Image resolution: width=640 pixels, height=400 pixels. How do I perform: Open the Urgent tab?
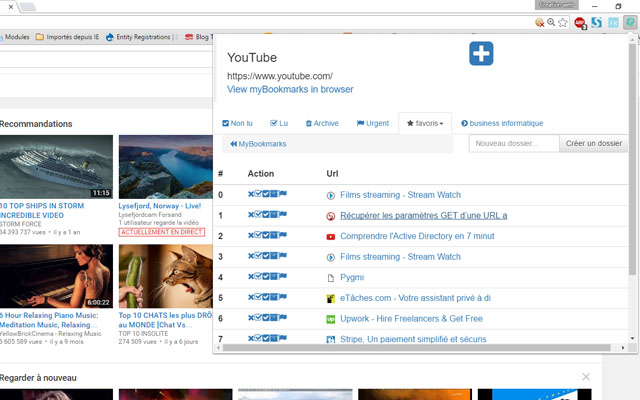pos(373,123)
